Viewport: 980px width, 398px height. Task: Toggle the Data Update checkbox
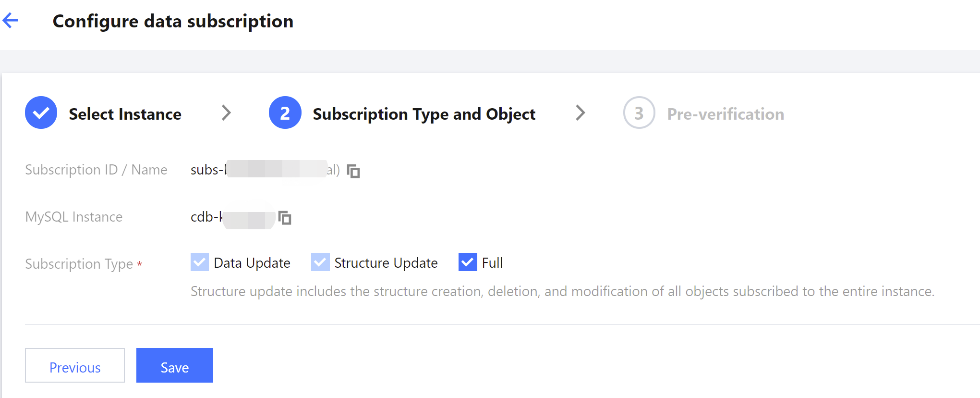pos(200,262)
